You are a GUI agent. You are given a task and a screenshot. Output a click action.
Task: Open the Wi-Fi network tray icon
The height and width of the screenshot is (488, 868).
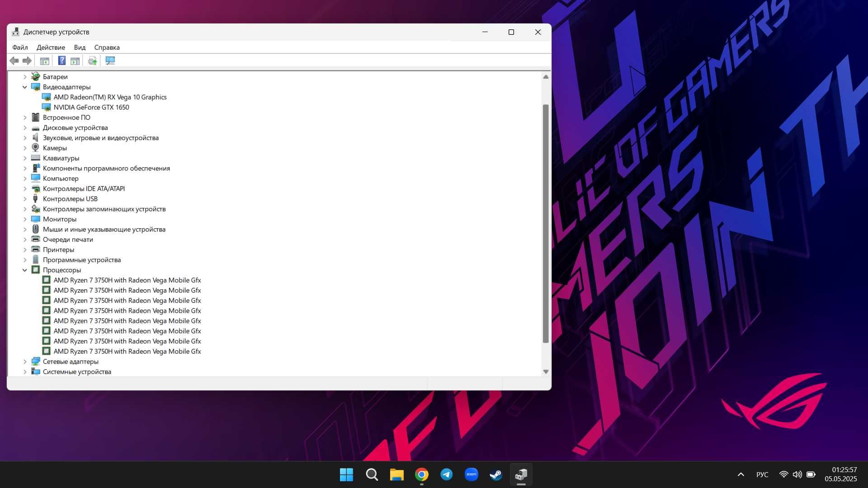click(783, 474)
